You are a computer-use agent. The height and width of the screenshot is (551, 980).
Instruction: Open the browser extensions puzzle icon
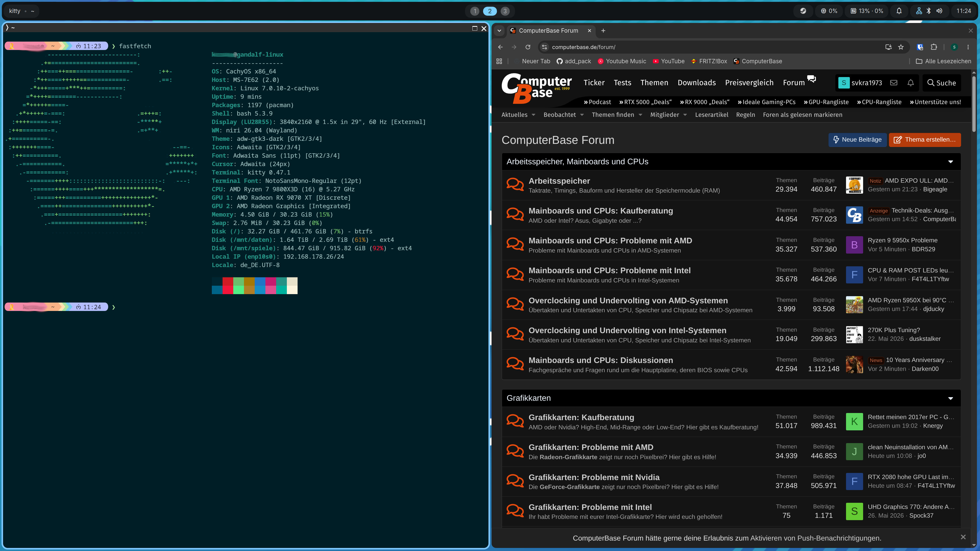pos(934,47)
